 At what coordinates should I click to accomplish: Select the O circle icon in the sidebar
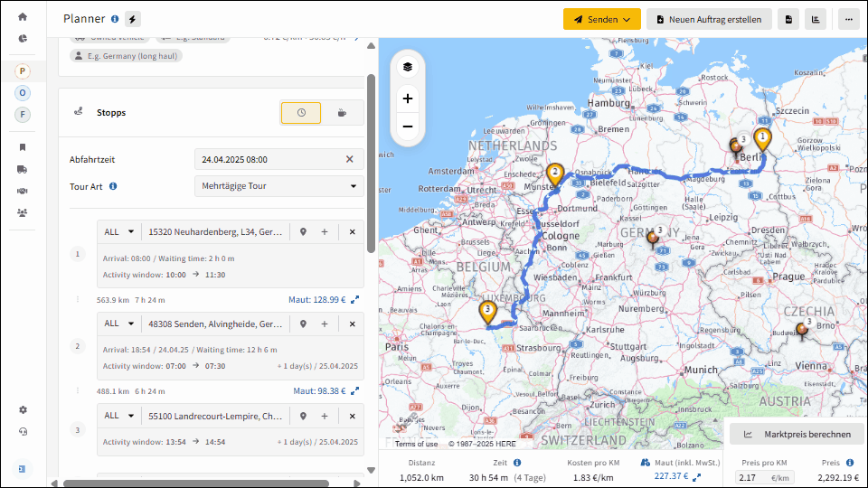tap(22, 93)
